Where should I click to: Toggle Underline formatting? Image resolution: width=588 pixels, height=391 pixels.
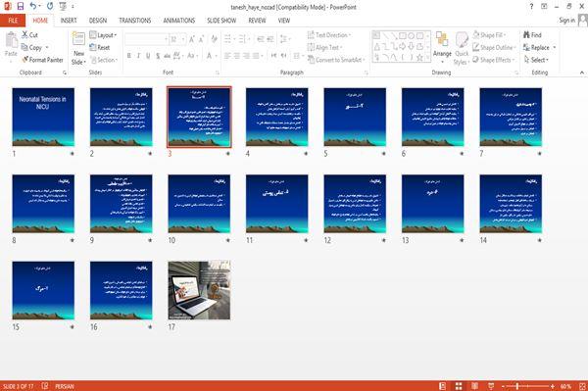[148, 56]
